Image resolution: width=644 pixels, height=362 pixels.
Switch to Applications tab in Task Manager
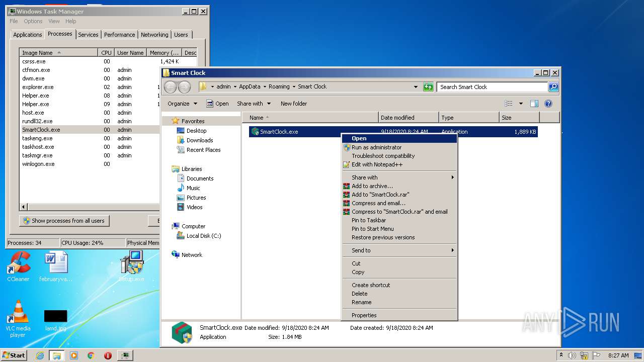point(27,35)
